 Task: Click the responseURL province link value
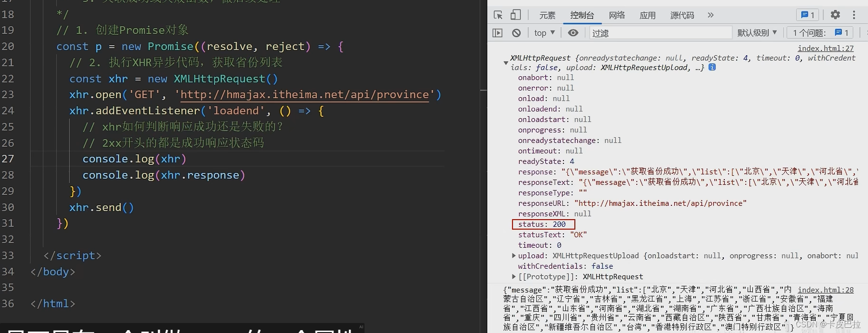[x=661, y=203]
